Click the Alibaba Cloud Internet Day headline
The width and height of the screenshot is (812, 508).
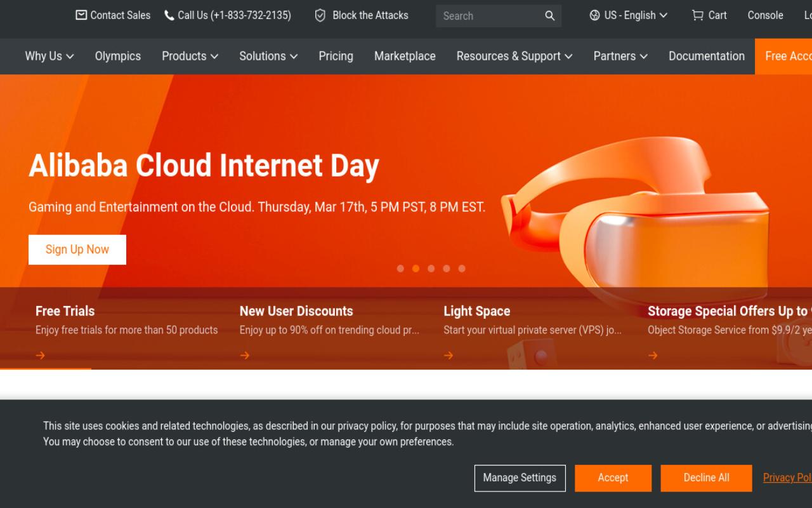coord(204,165)
